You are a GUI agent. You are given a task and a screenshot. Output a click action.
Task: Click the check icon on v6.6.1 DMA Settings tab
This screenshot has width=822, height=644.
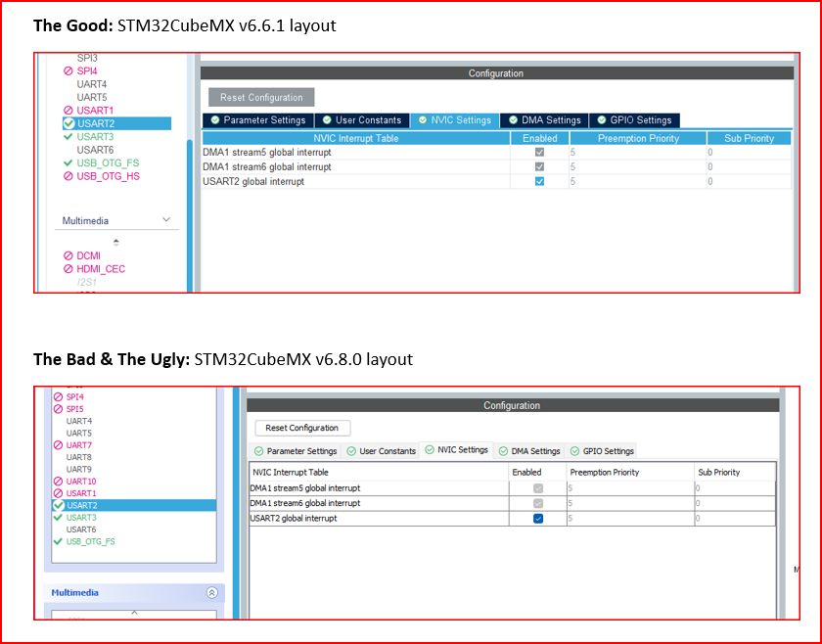coord(513,120)
